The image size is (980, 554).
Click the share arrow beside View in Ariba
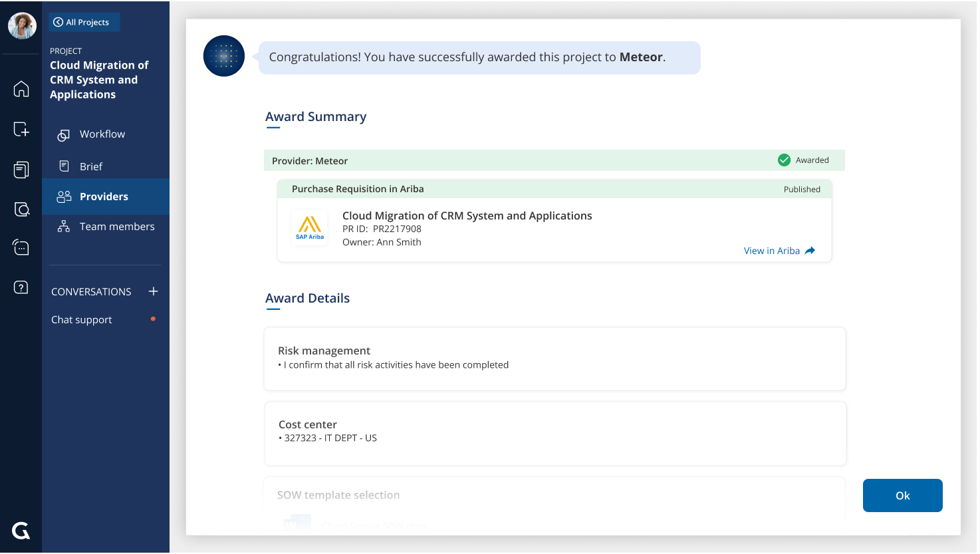click(810, 251)
